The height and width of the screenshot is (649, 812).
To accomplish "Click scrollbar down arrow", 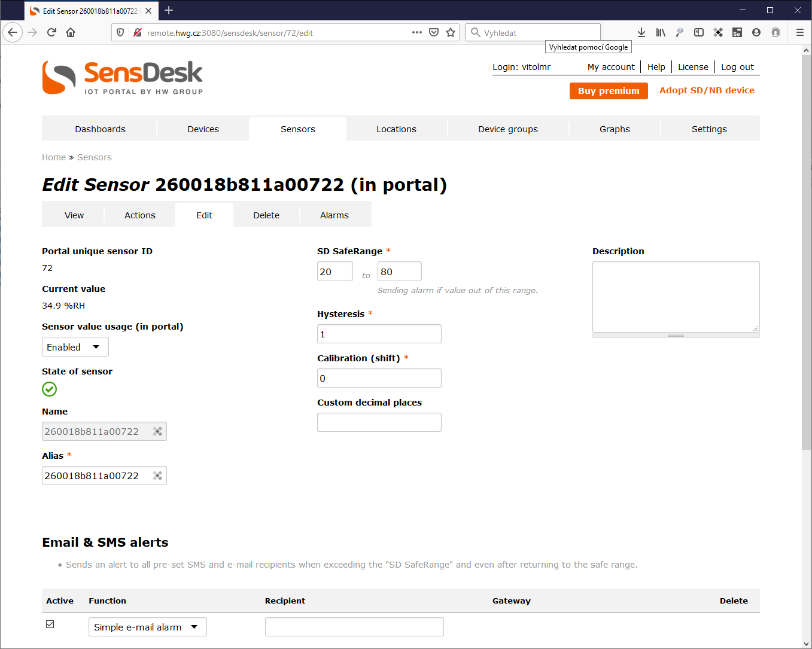I will 806,644.
